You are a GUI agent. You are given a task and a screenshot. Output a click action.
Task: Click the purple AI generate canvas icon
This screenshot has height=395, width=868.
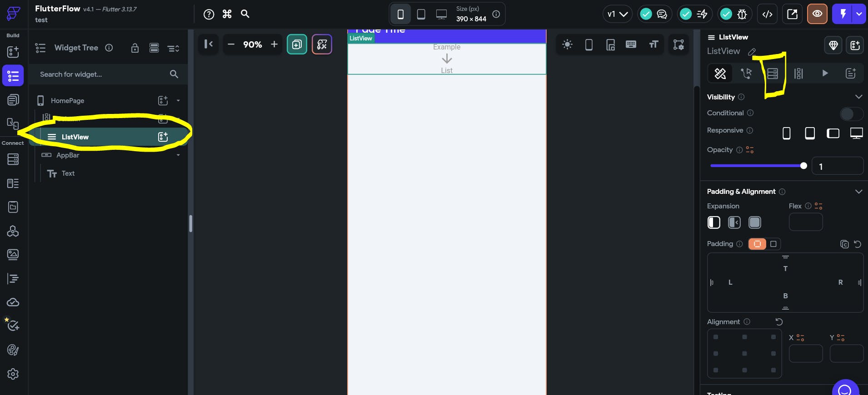pyautogui.click(x=322, y=44)
